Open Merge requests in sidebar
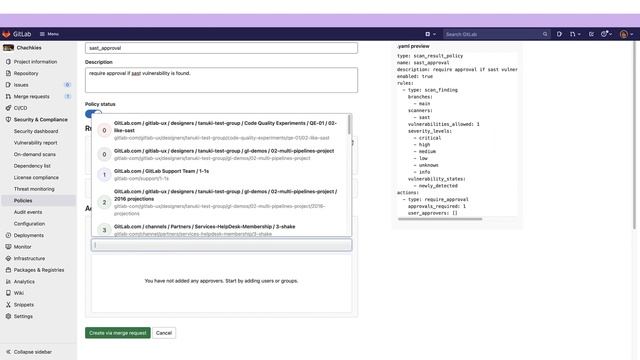Viewport: 640px width, 360px height. click(x=31, y=97)
